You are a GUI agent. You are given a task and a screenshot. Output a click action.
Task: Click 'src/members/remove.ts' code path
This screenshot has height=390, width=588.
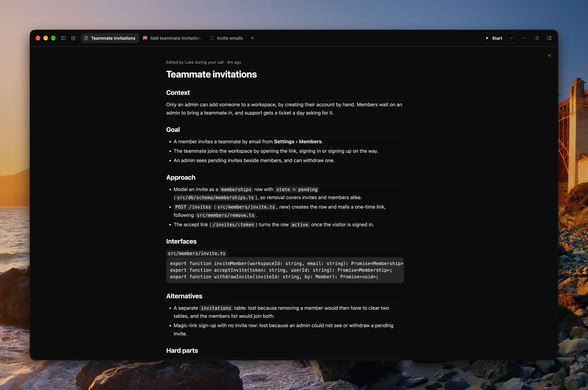pyautogui.click(x=225, y=215)
